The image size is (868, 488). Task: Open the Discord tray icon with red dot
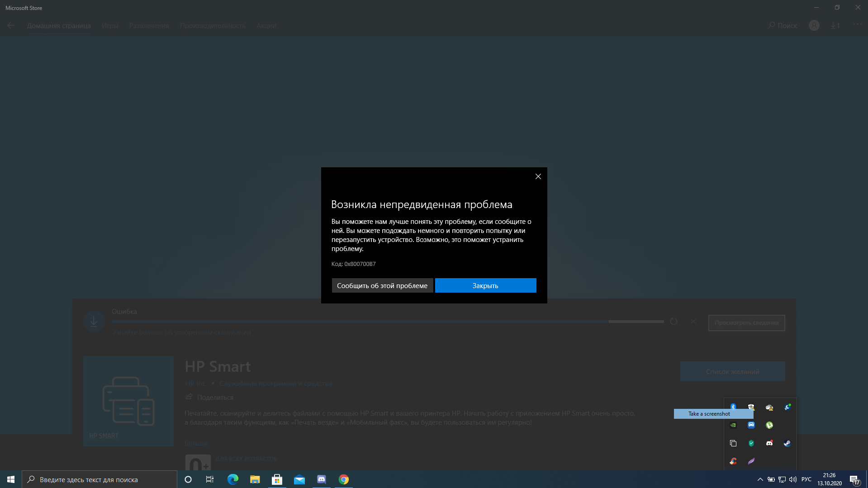tap(769, 443)
